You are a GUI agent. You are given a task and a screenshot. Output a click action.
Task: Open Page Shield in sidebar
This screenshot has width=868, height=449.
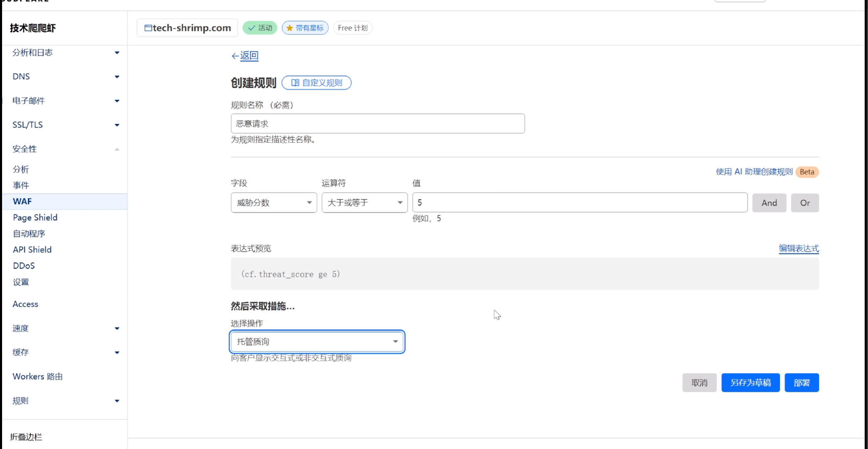[35, 217]
